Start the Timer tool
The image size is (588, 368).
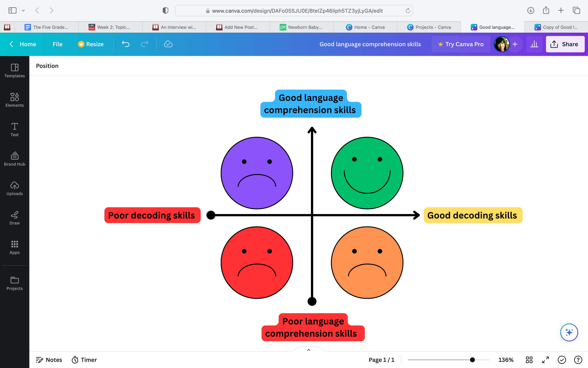tap(84, 360)
